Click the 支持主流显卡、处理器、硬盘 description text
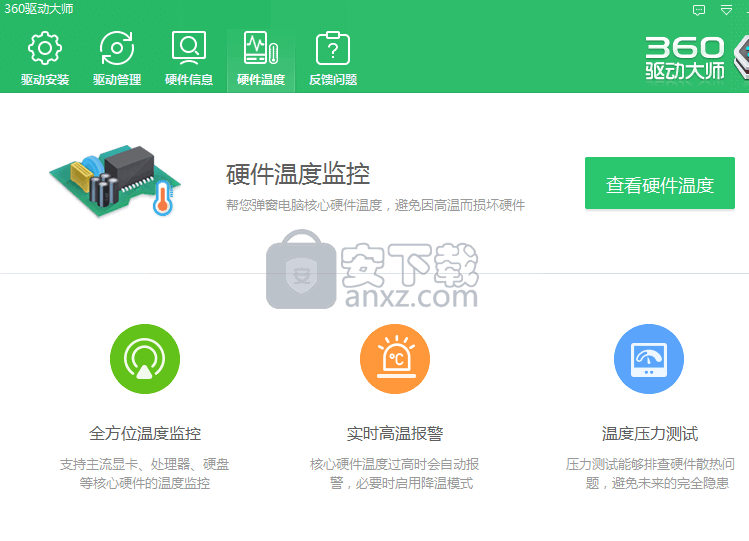The image size is (749, 541). coord(145,473)
